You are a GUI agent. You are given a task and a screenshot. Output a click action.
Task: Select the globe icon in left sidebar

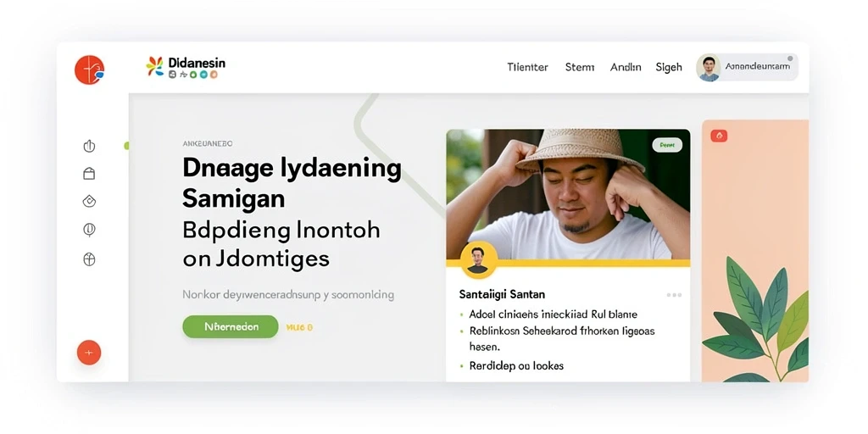(x=89, y=259)
